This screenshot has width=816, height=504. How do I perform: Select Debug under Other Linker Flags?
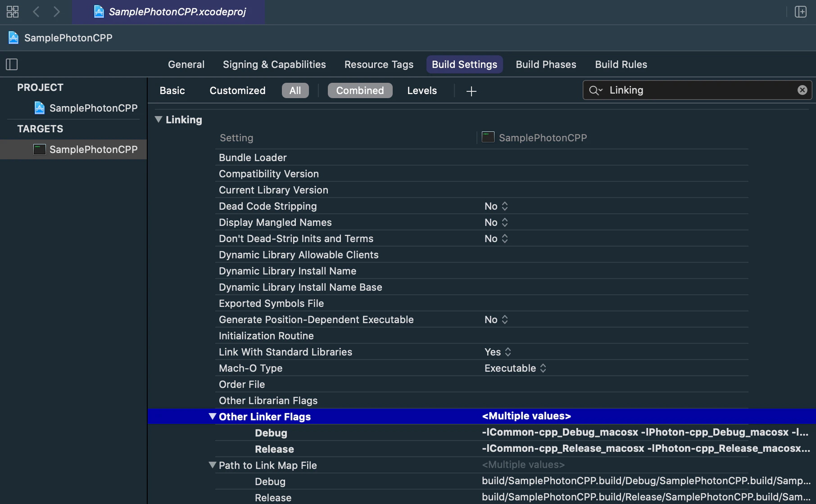tap(271, 433)
